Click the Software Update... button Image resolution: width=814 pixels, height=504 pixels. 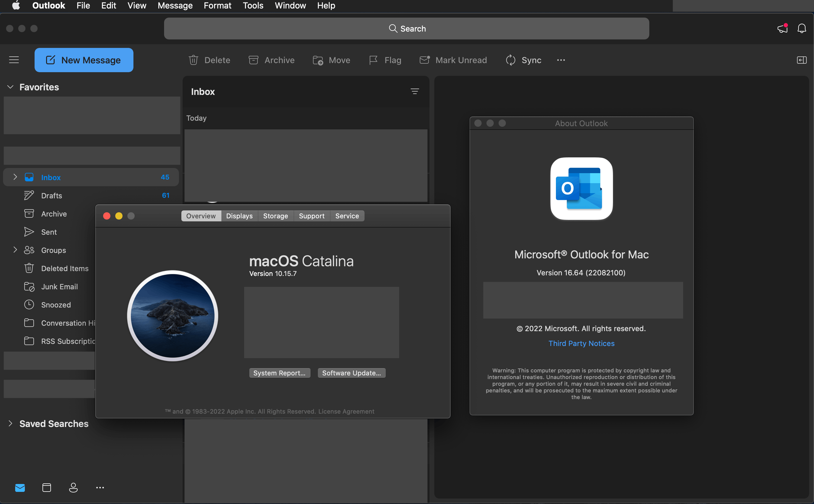[351, 373]
